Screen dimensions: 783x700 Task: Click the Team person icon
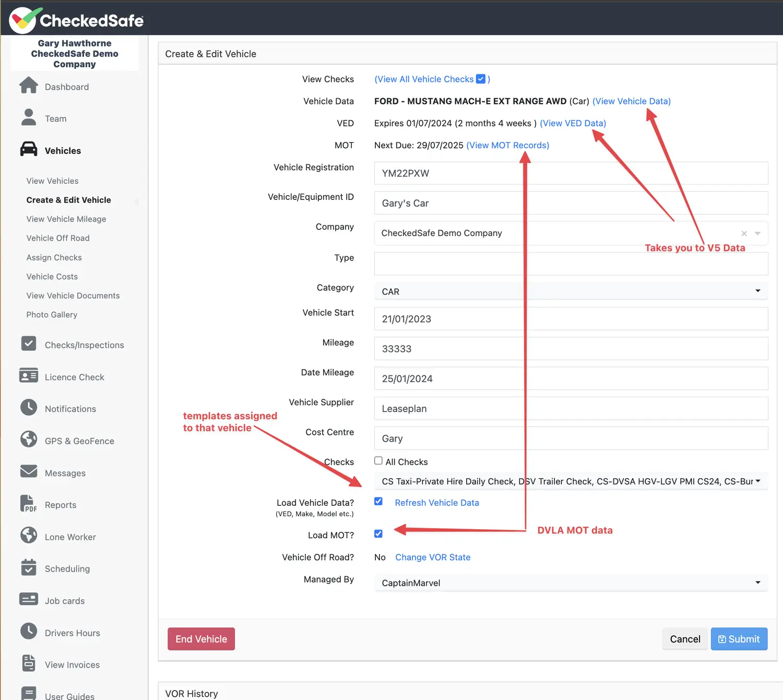tap(29, 117)
